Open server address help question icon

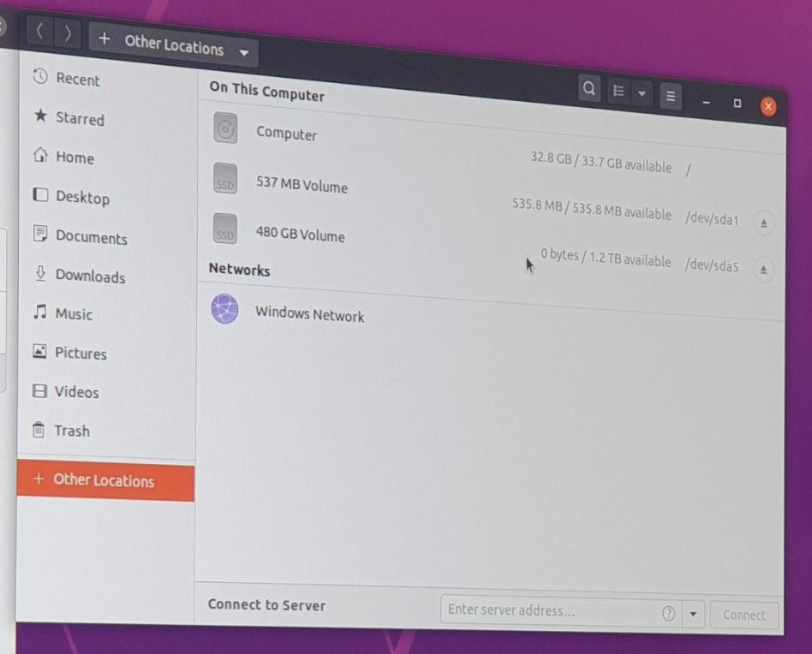pyautogui.click(x=669, y=614)
